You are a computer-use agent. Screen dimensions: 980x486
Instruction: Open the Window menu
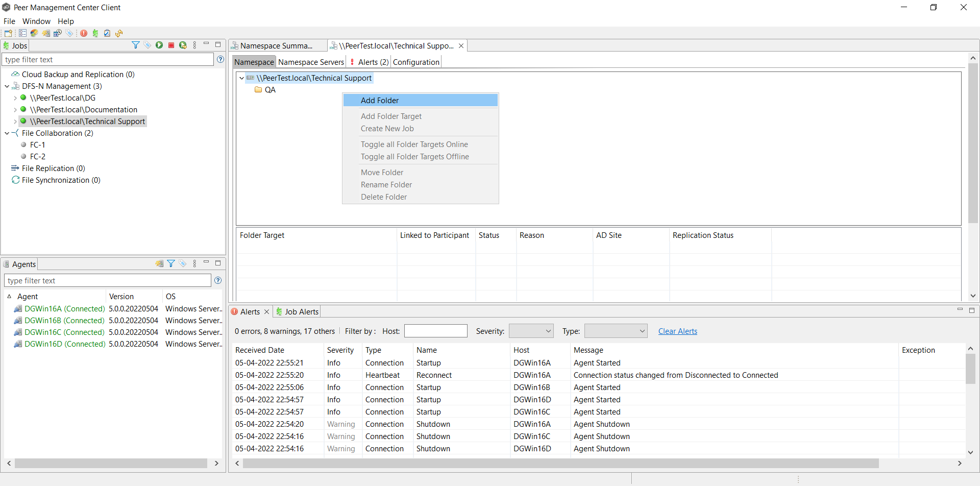pyautogui.click(x=36, y=21)
